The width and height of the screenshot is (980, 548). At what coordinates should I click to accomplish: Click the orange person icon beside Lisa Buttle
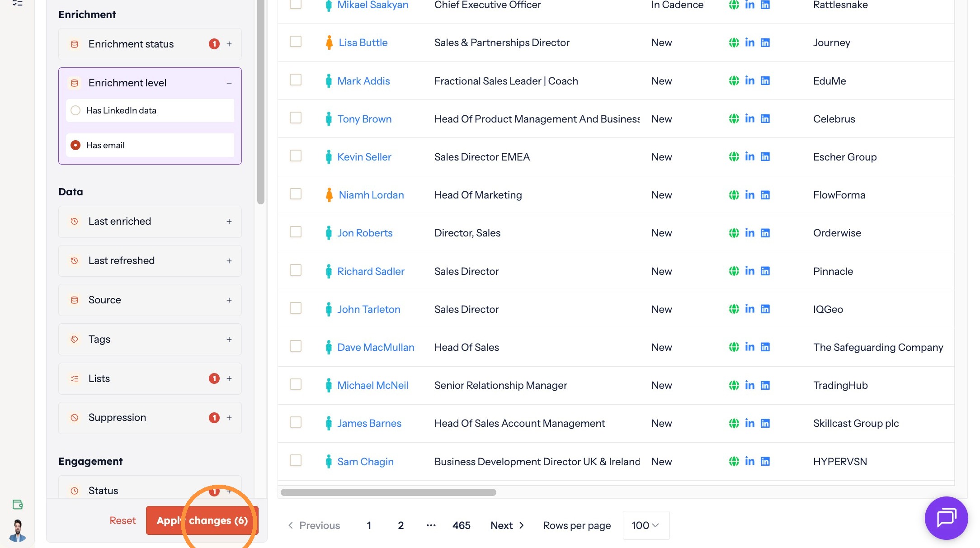tap(329, 43)
